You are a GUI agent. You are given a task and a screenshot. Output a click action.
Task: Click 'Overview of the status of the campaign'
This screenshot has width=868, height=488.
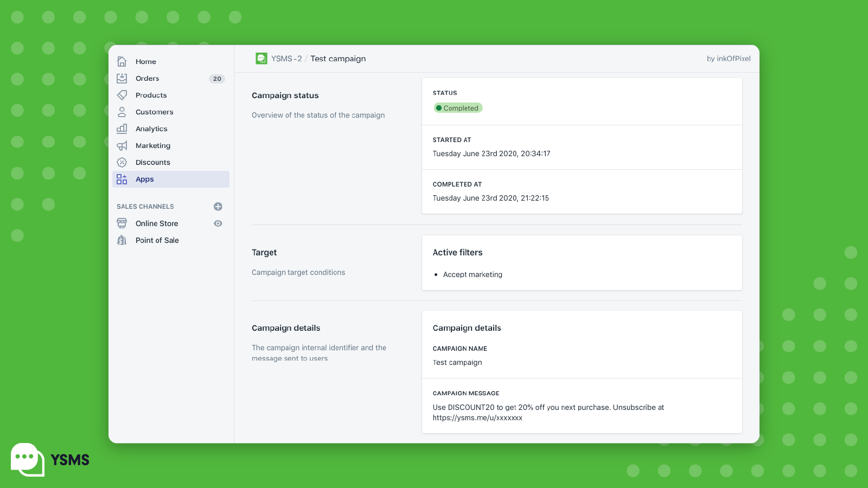pyautogui.click(x=318, y=115)
